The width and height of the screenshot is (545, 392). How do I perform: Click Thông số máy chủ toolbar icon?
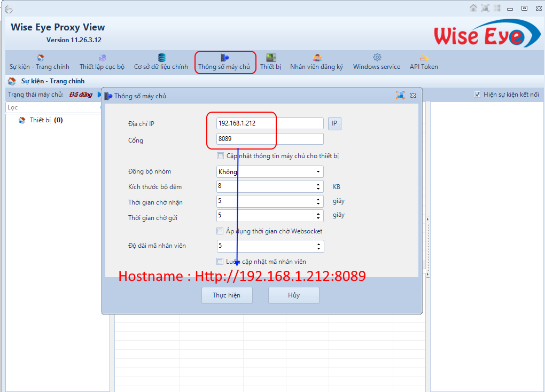tap(225, 61)
